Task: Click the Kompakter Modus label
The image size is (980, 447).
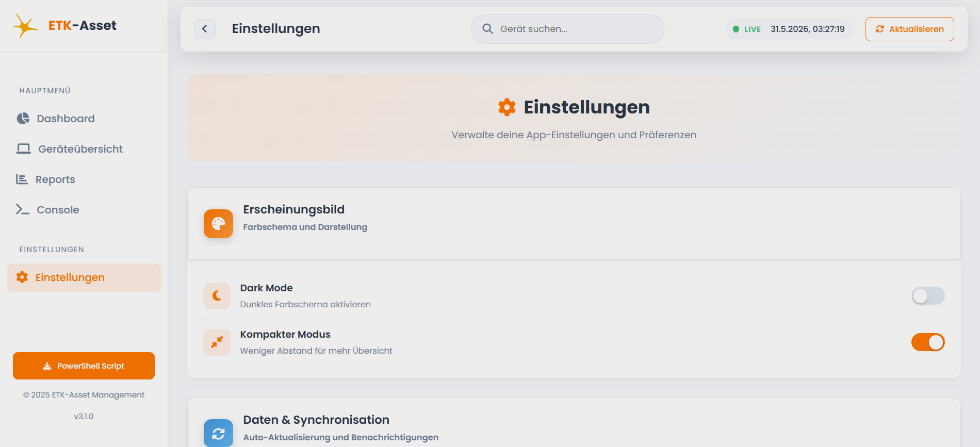Action: pos(285,335)
